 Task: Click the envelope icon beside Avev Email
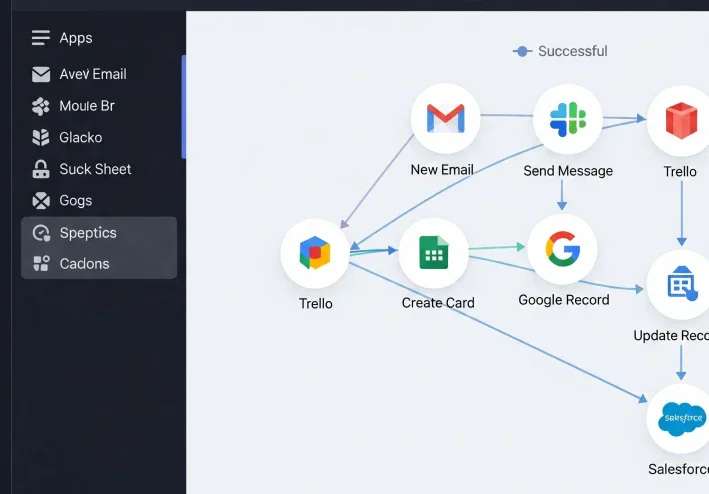pos(41,74)
